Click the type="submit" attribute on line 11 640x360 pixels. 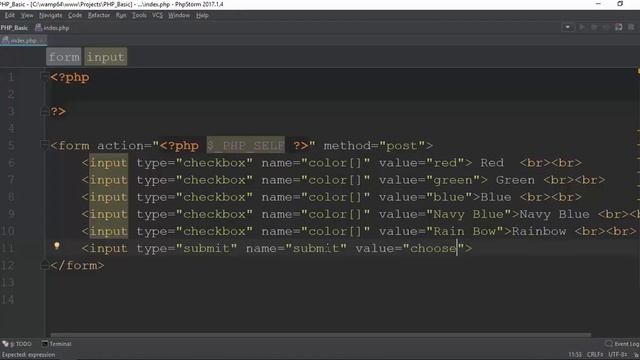(187, 249)
